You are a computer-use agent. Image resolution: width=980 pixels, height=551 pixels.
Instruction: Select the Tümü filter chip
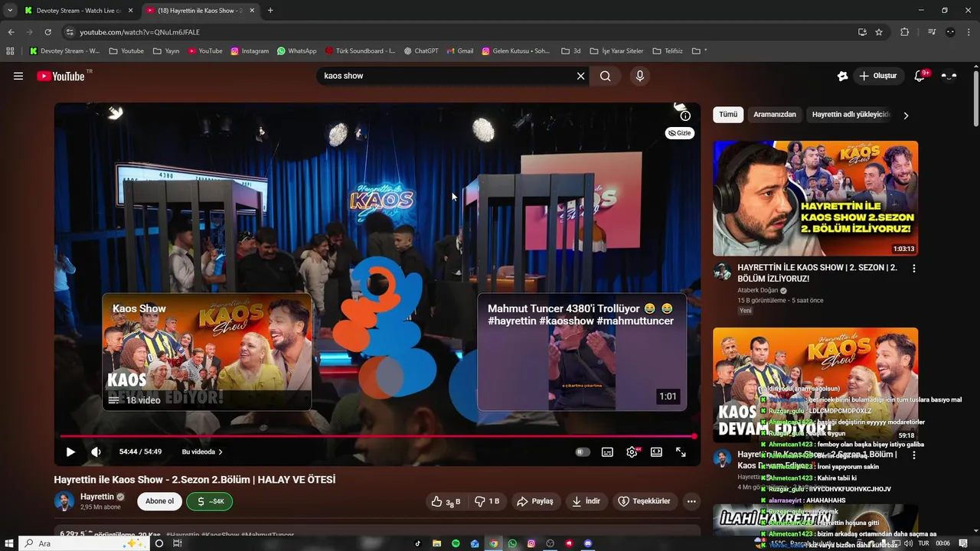(728, 115)
